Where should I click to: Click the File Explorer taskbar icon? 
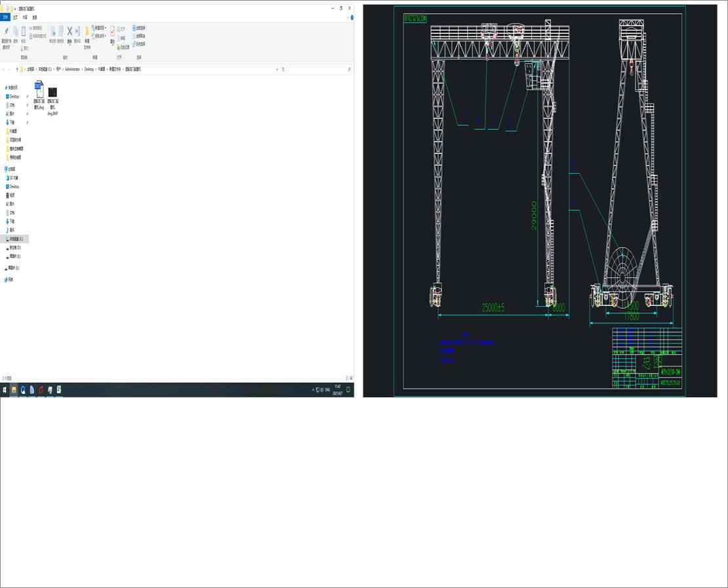pos(14,390)
